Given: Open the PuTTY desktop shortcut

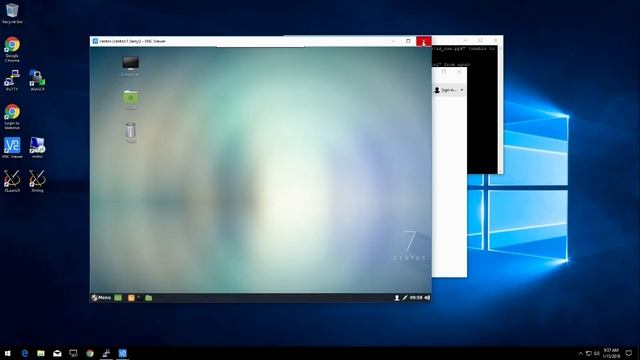Looking at the screenshot, I should coord(12,80).
